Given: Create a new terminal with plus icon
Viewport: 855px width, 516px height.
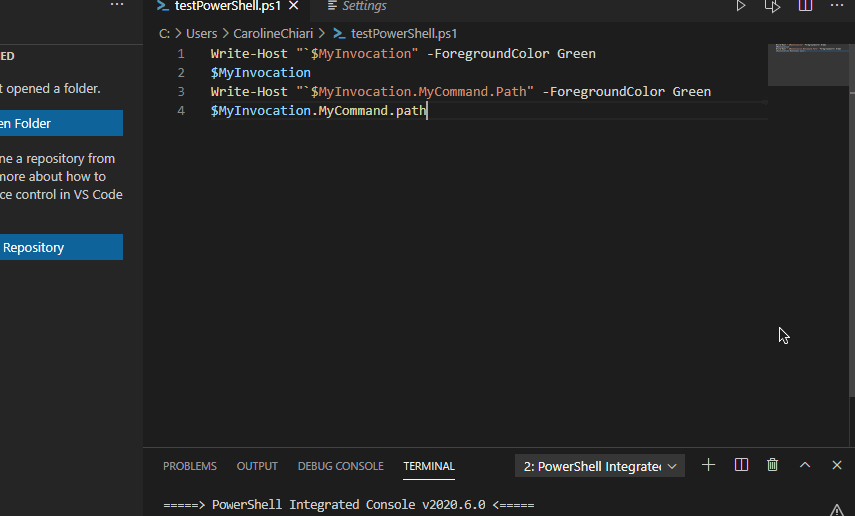Looking at the screenshot, I should [708, 465].
